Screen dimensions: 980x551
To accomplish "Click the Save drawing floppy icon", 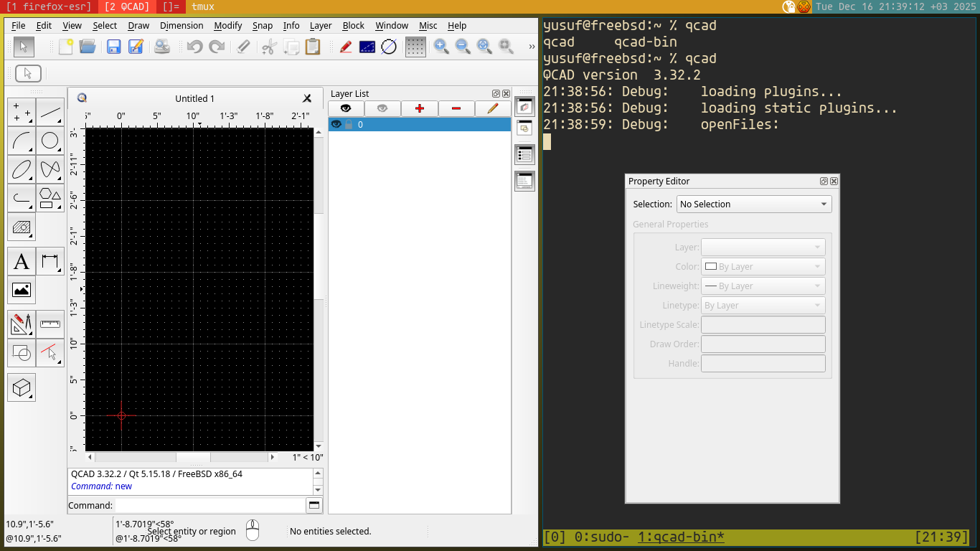I will [113, 47].
